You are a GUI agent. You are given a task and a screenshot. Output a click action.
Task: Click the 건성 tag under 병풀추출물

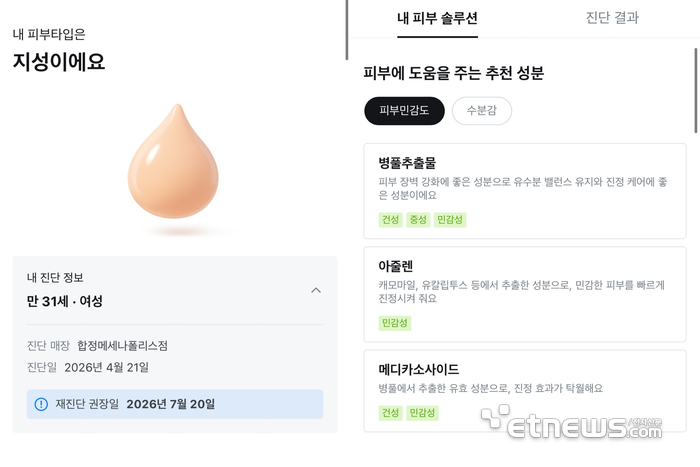tap(390, 220)
